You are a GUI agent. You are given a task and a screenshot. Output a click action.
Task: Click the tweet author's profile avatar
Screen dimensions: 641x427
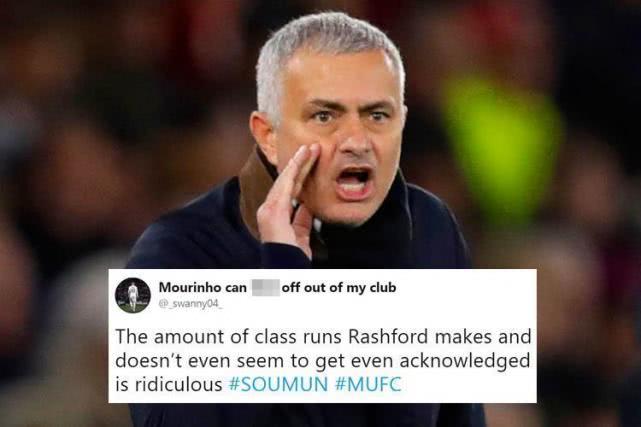(133, 295)
